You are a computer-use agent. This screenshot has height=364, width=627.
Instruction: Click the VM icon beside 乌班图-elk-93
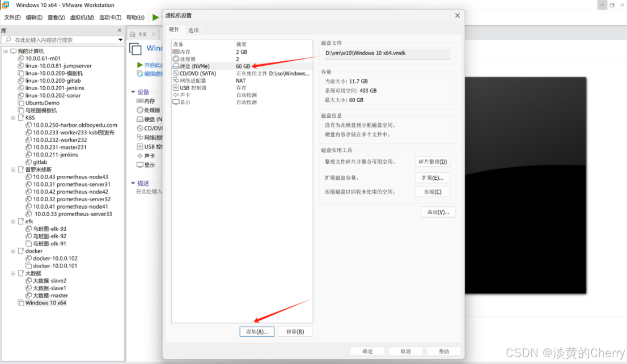coord(28,229)
